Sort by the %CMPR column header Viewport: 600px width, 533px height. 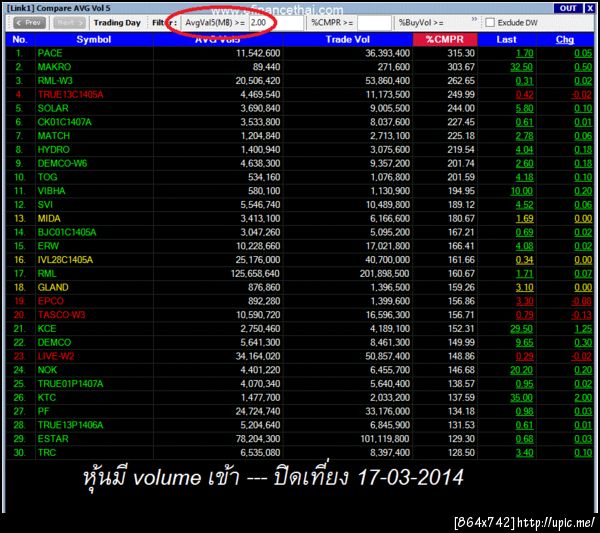(445, 39)
